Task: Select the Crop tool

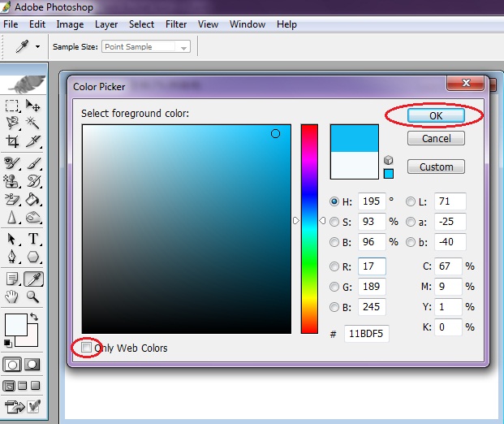Action: 12,141
